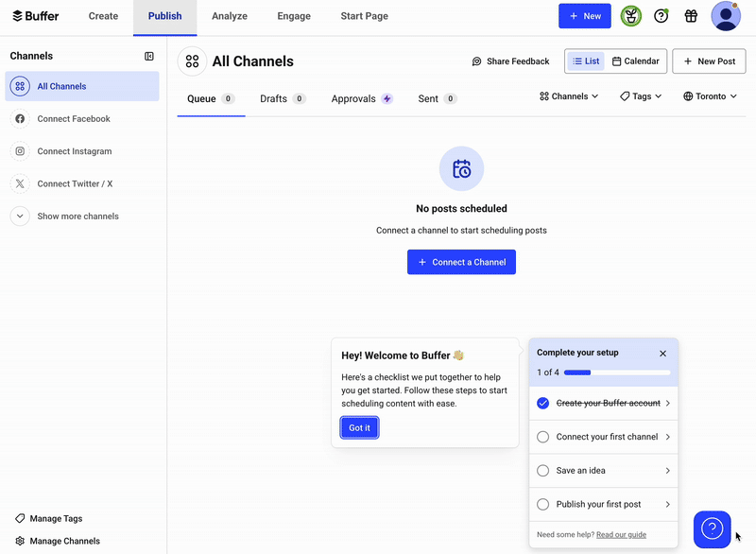Click the Facebook icon in sidebar

point(20,118)
